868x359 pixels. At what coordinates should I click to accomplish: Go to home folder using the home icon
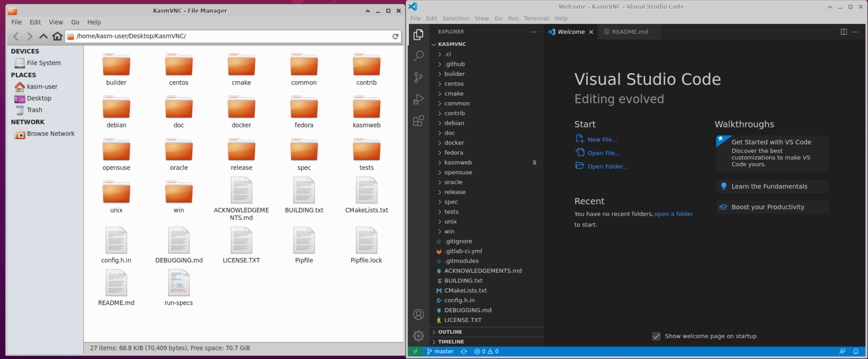point(57,36)
